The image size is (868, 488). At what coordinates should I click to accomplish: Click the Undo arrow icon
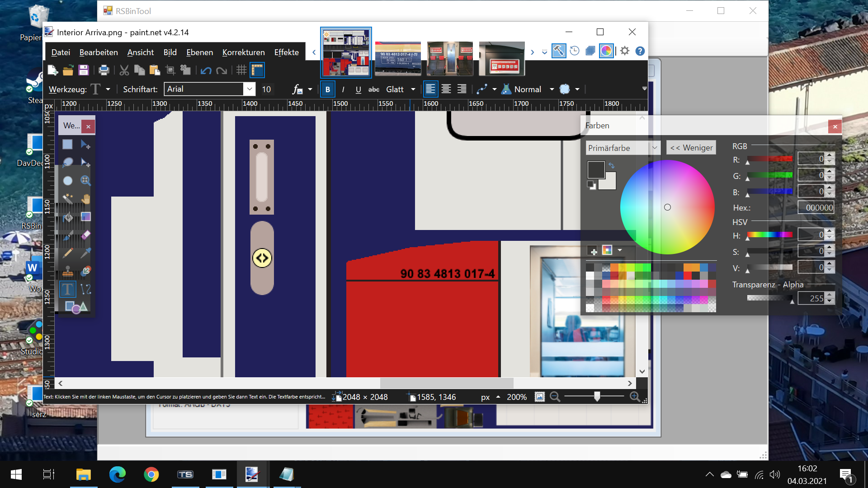[x=206, y=70]
